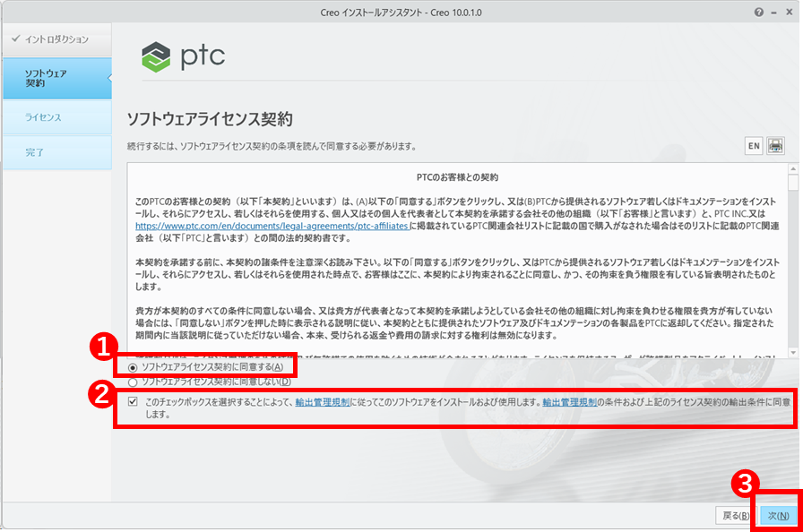Image resolution: width=803 pixels, height=532 pixels.
Task: Open the イントロダクション step in sidebar
Action: coord(56,39)
